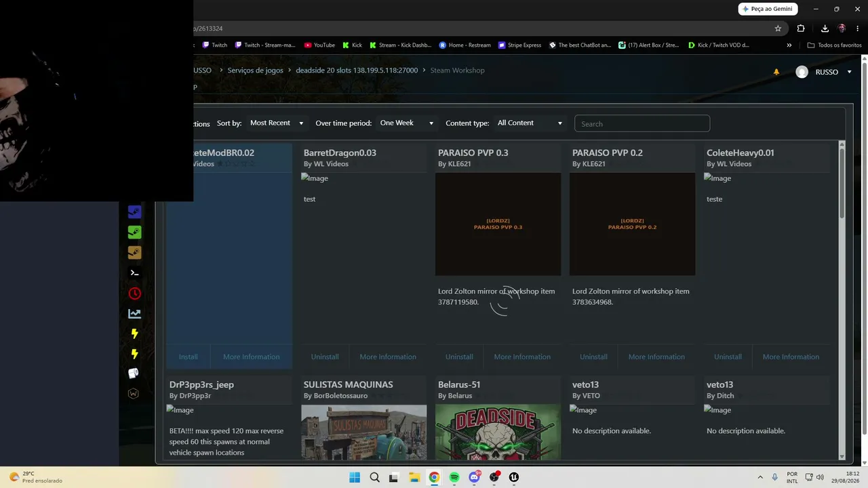The width and height of the screenshot is (868, 488).
Task: Open the PARAISO PVP 0.2 thumbnail
Action: [632, 224]
